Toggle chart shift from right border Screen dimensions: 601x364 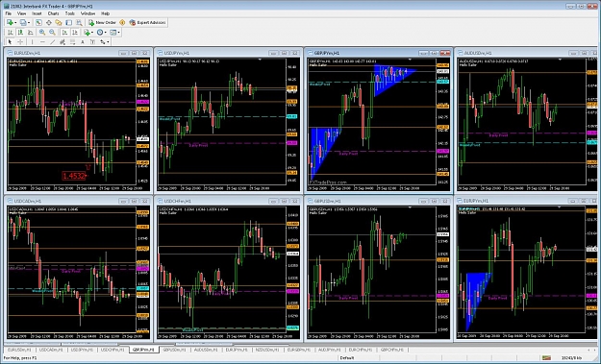[x=75, y=32]
